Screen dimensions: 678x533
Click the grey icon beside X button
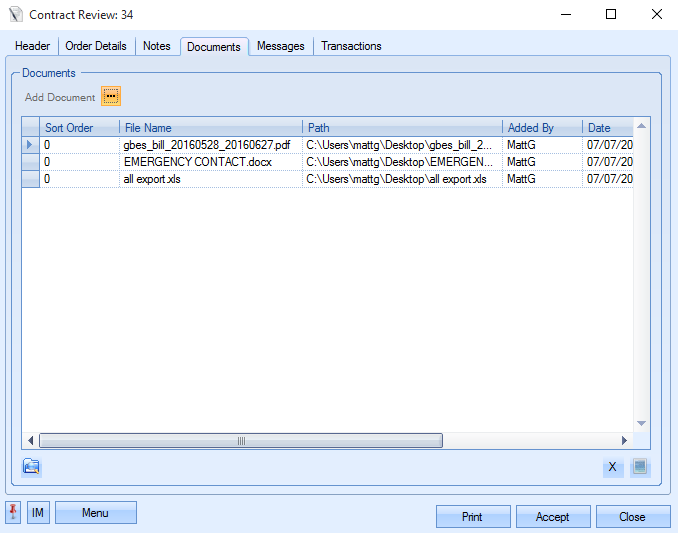[x=640, y=467]
